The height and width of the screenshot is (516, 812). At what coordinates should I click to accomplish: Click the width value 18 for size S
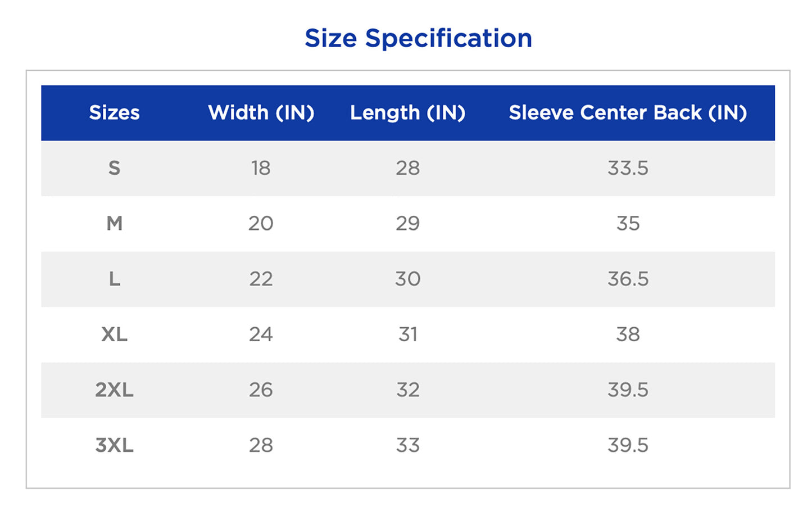pos(261,168)
